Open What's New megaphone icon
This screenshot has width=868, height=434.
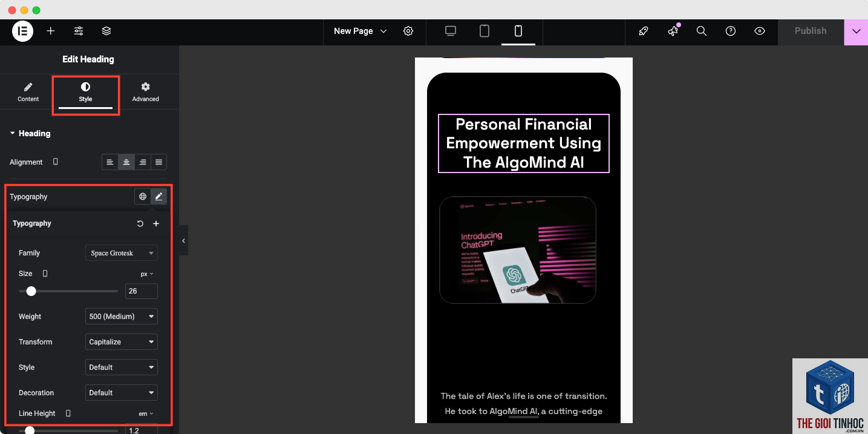point(673,31)
